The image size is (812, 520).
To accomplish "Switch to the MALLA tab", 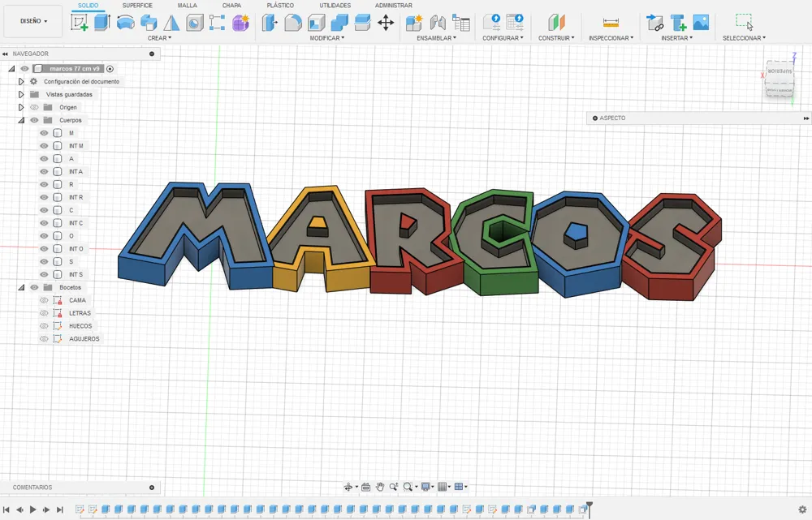I will tap(187, 5).
